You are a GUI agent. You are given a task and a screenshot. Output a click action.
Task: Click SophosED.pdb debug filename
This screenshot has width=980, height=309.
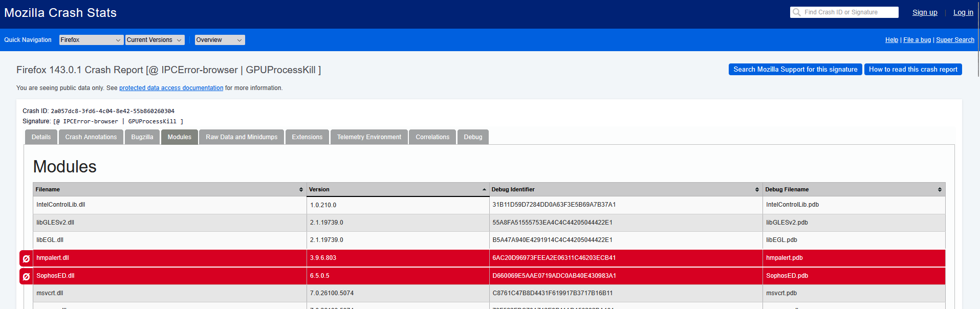787,276
